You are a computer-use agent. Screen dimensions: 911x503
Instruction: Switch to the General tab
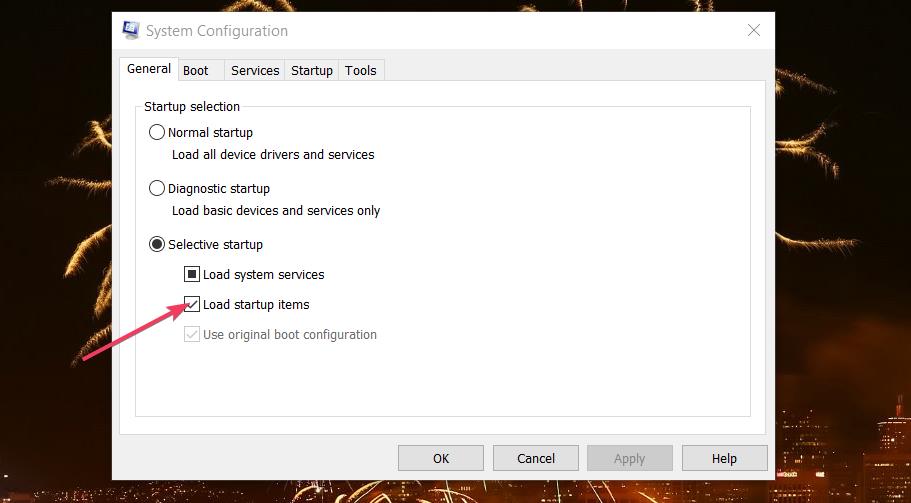(x=148, y=69)
